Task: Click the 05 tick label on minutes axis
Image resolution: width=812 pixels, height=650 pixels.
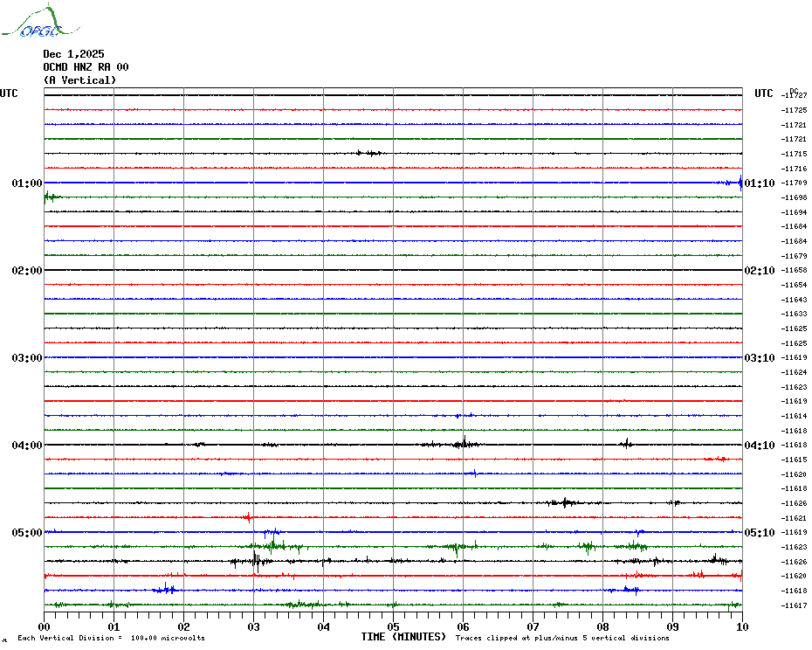Action: pos(393,626)
